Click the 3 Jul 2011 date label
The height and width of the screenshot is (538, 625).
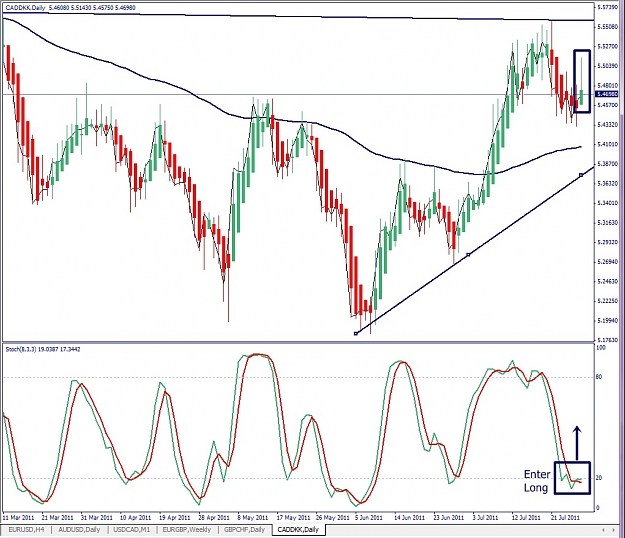485,518
